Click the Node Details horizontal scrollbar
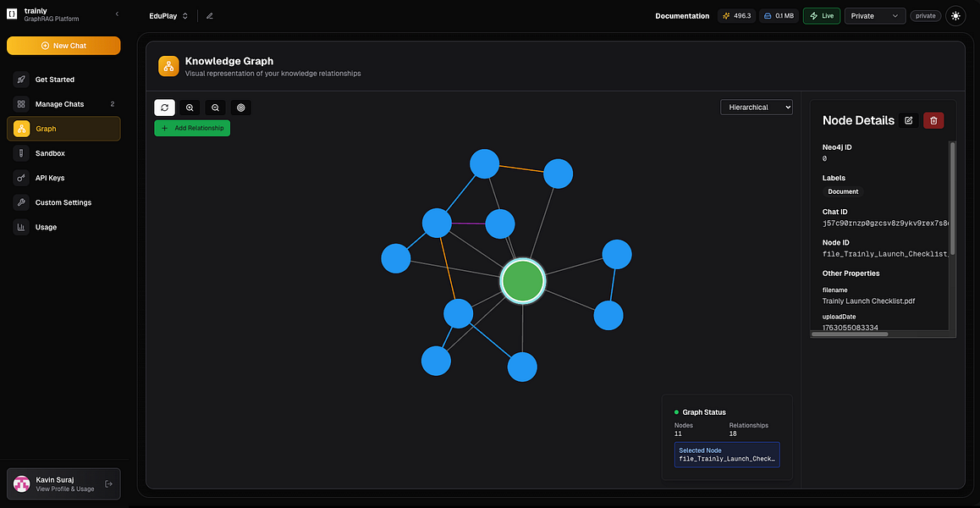The height and width of the screenshot is (508, 980). pos(850,334)
